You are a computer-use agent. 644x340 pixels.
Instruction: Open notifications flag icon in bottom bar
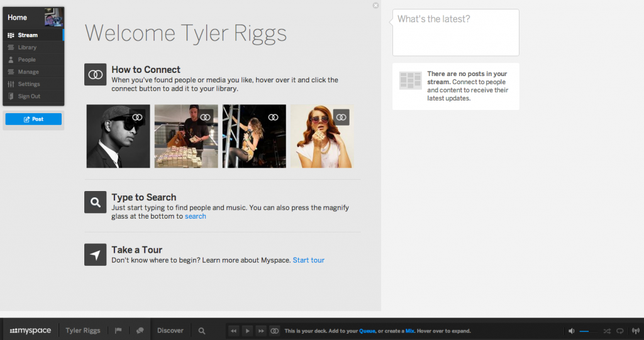tap(118, 331)
